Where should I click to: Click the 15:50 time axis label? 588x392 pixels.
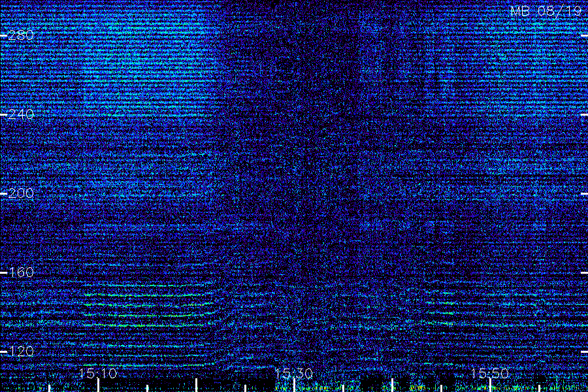[x=490, y=373]
